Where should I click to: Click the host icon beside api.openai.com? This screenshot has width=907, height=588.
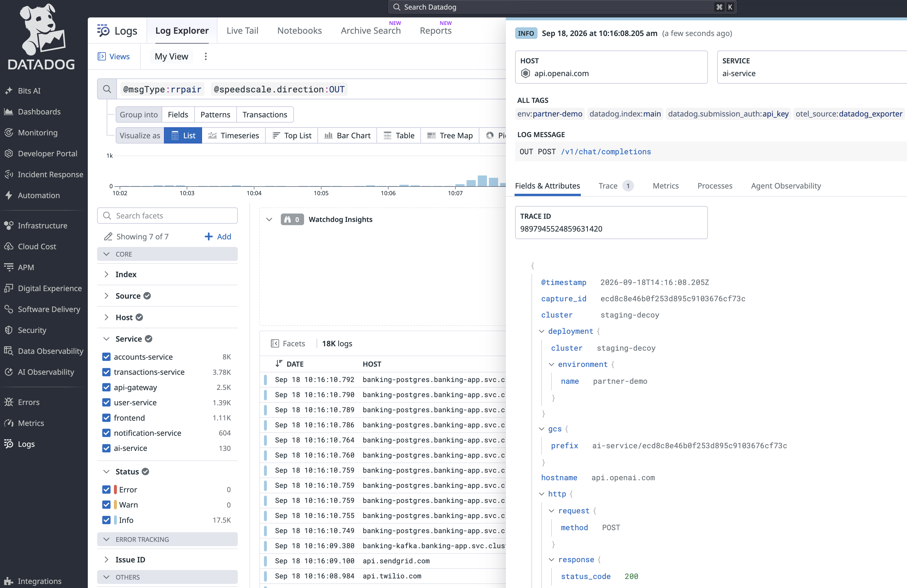click(x=526, y=73)
